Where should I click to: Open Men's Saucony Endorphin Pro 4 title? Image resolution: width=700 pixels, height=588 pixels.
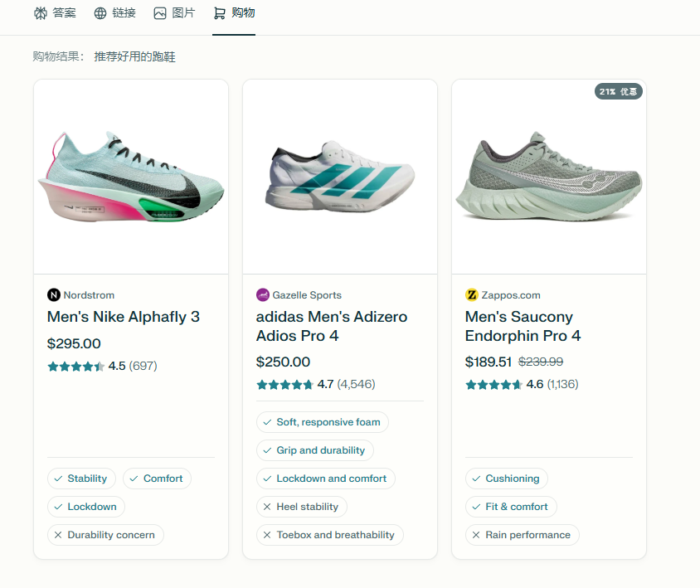click(x=523, y=327)
